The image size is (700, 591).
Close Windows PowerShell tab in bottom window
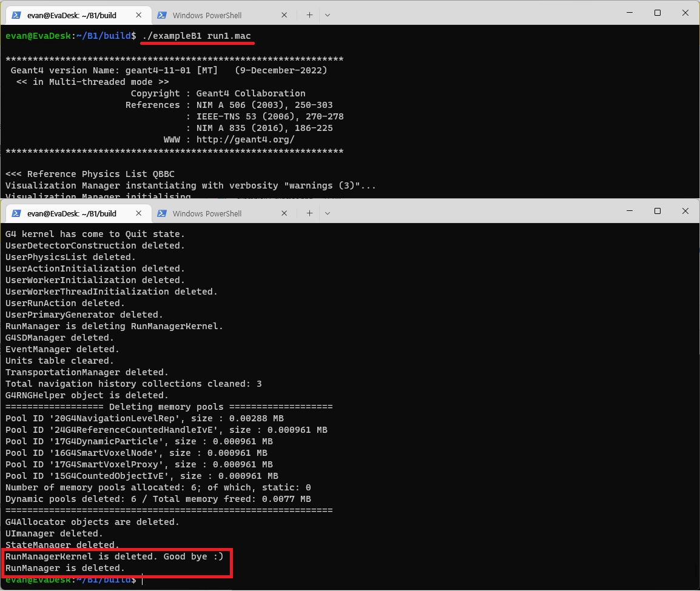point(284,213)
